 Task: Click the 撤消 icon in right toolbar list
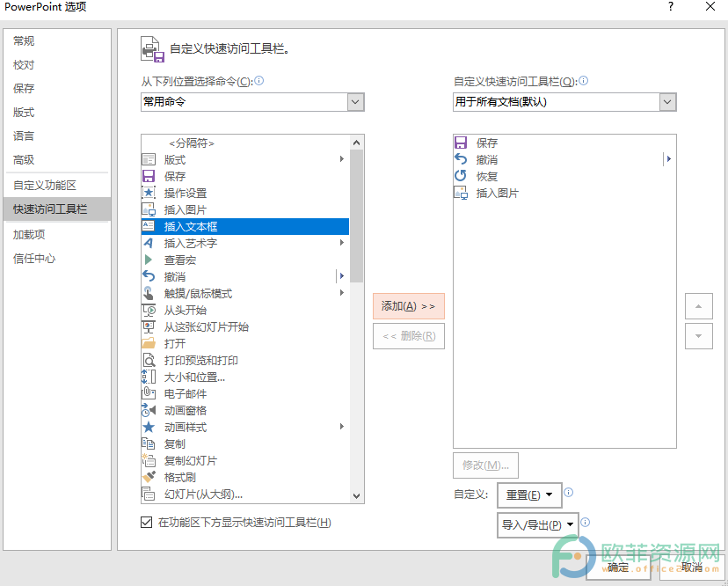point(461,159)
